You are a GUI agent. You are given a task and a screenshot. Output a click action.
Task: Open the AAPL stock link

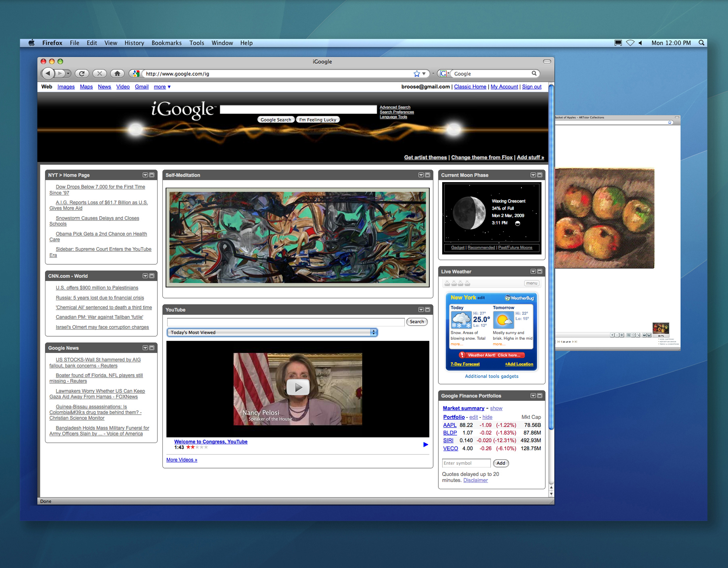click(x=450, y=425)
